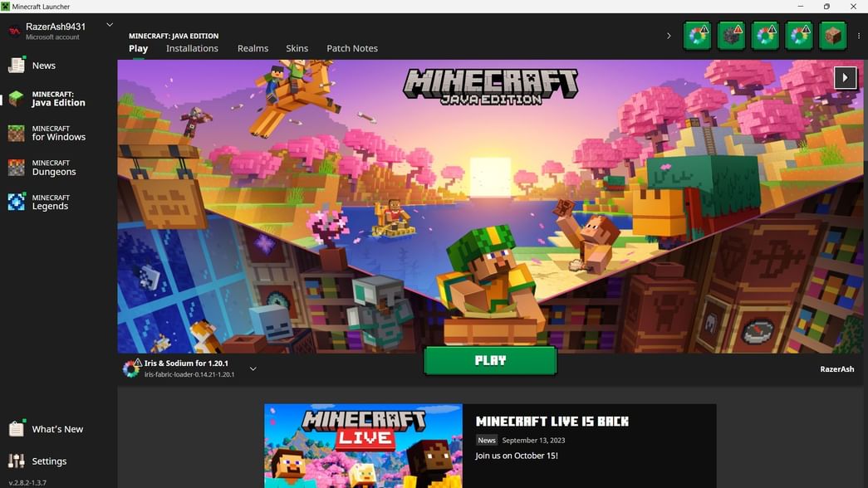Open the Iris & Sodium installation dropdown

click(253, 368)
